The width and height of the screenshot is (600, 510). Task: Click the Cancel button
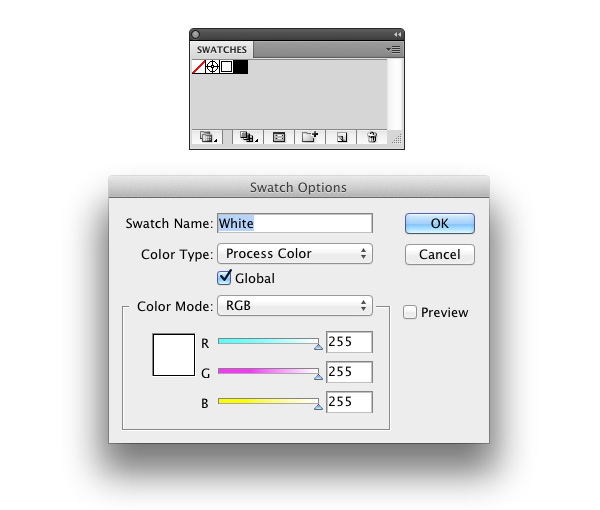coord(440,254)
